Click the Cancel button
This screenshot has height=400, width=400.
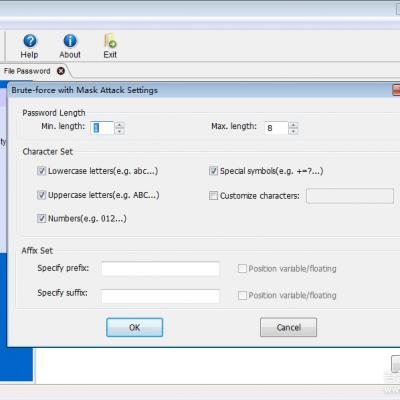coord(288,327)
